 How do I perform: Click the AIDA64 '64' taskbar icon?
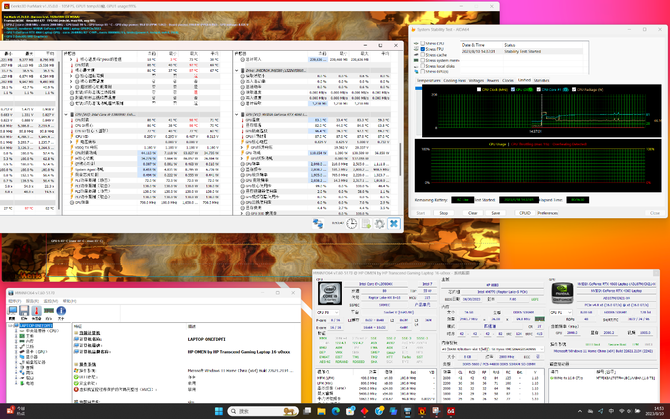[x=450, y=411]
